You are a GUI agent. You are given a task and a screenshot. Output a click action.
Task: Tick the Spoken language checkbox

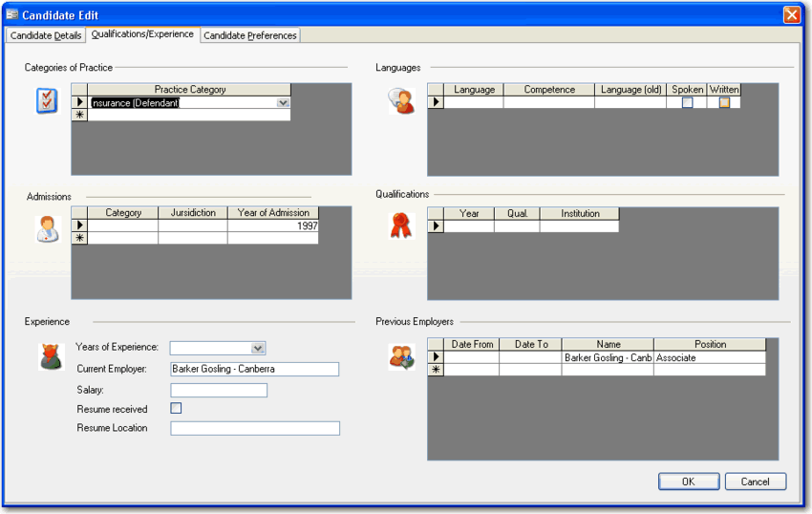[687, 102]
